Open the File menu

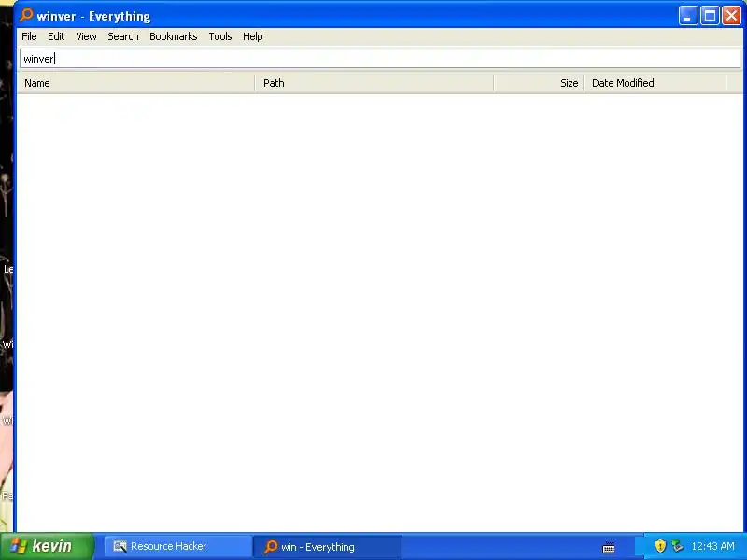(x=29, y=36)
